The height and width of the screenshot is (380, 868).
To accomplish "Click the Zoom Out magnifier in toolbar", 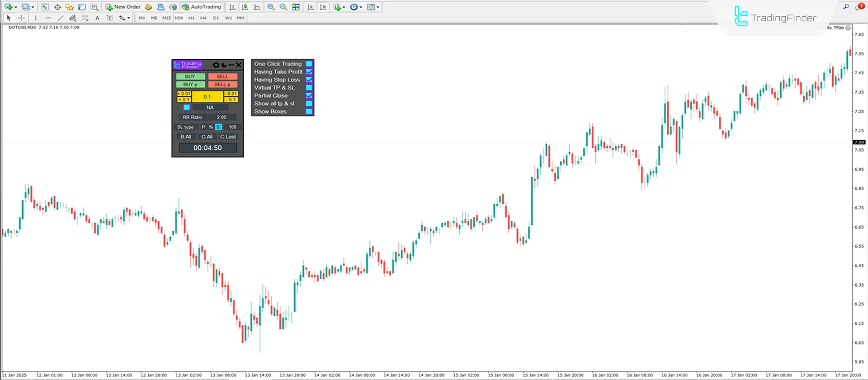I will point(283,7).
